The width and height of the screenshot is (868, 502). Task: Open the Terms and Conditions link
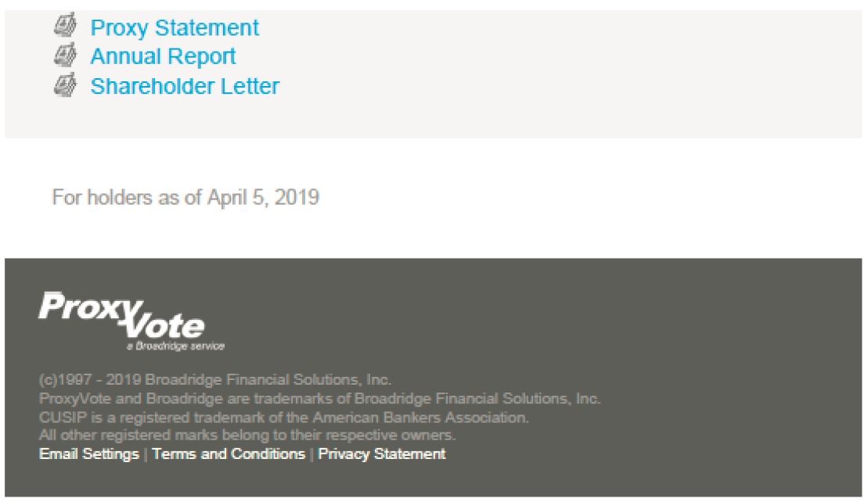(229, 454)
